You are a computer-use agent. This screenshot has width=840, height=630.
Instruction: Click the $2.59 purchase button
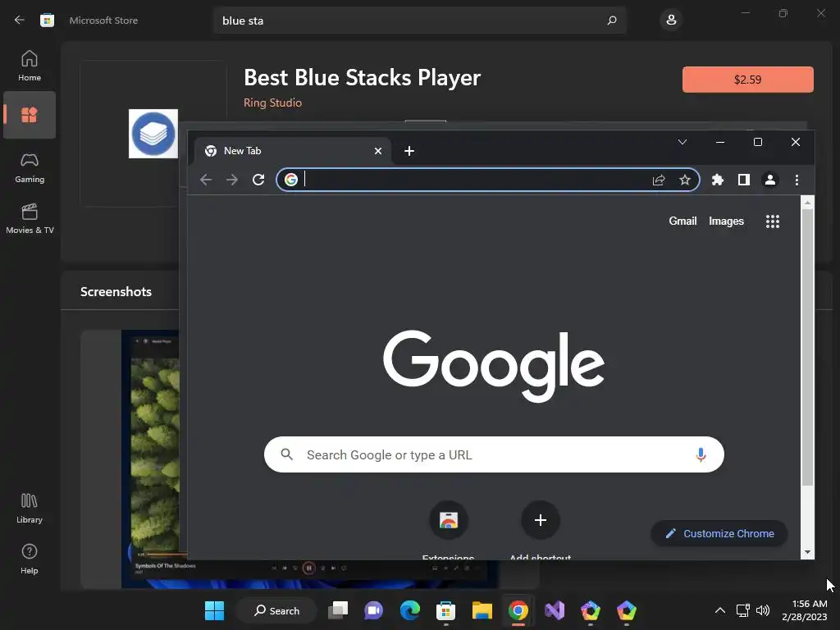click(747, 80)
